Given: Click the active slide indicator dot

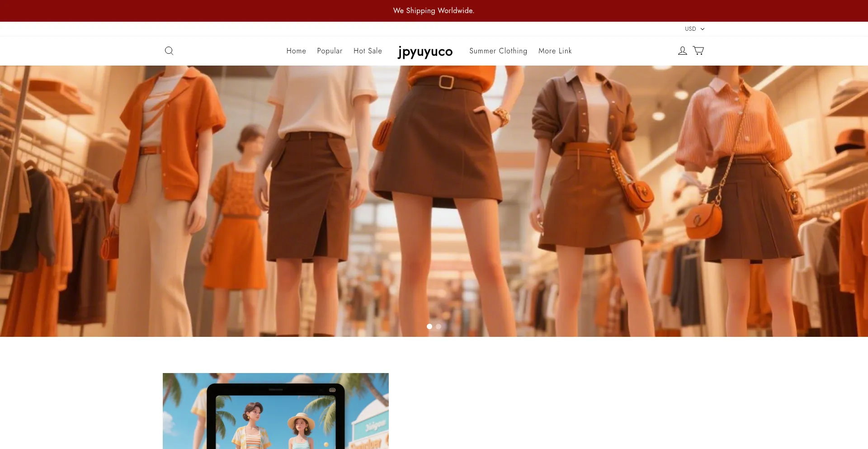Looking at the screenshot, I should click(429, 326).
